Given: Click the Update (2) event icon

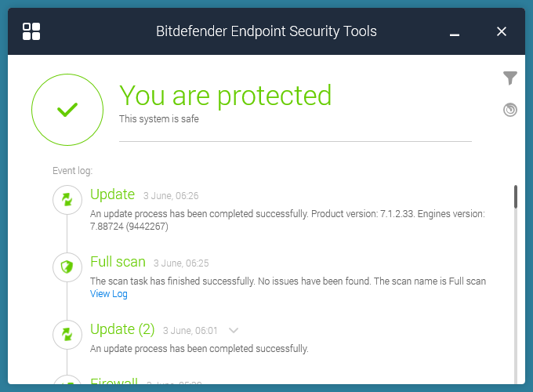Looking at the screenshot, I should point(67,335).
